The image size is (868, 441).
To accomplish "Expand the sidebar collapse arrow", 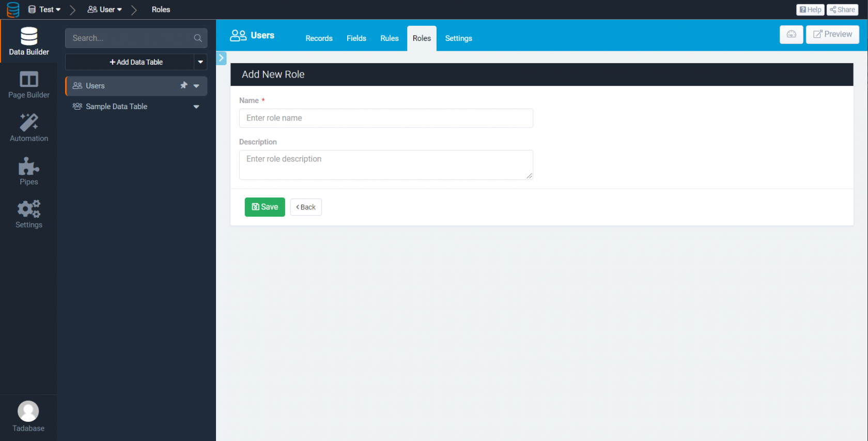I will tap(221, 58).
